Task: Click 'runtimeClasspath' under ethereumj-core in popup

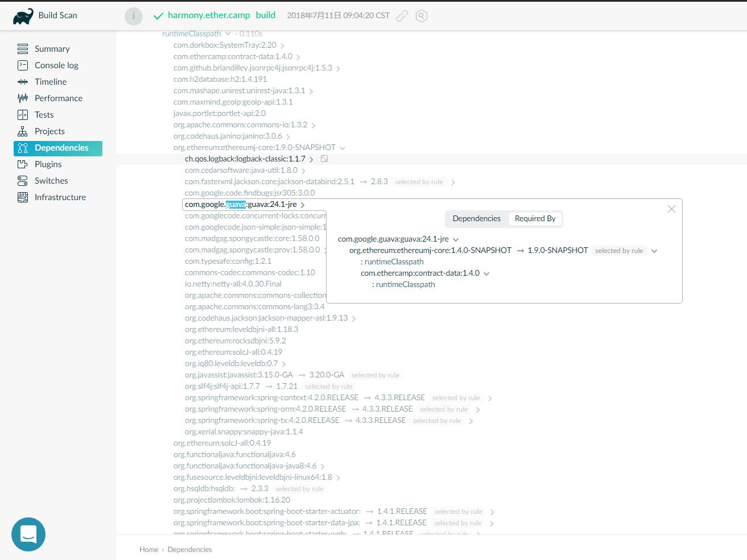Action: pos(394,262)
